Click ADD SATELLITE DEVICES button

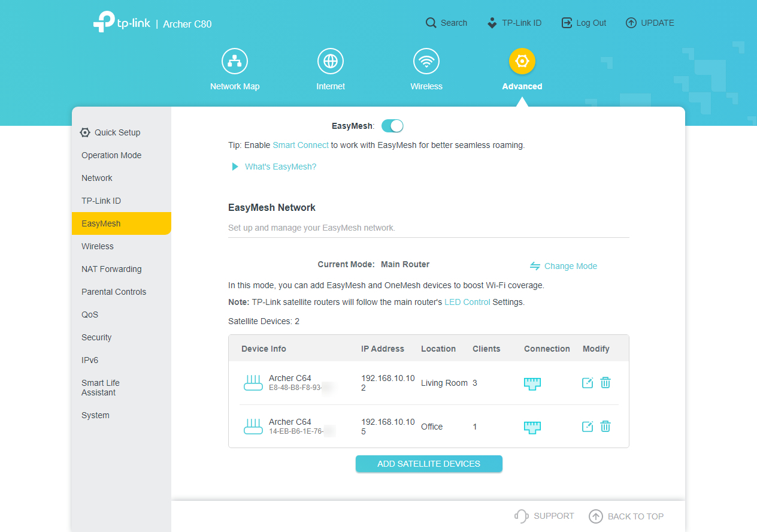pyautogui.click(x=429, y=464)
